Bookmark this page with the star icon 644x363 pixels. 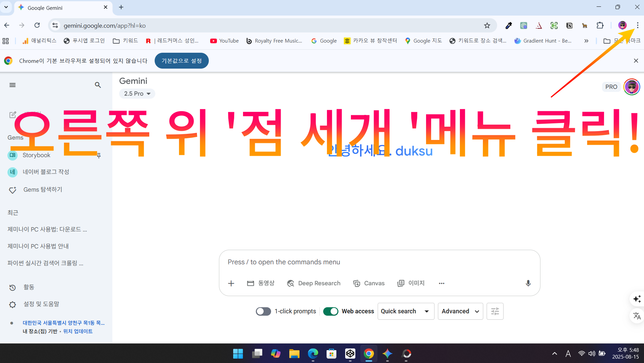click(x=487, y=25)
